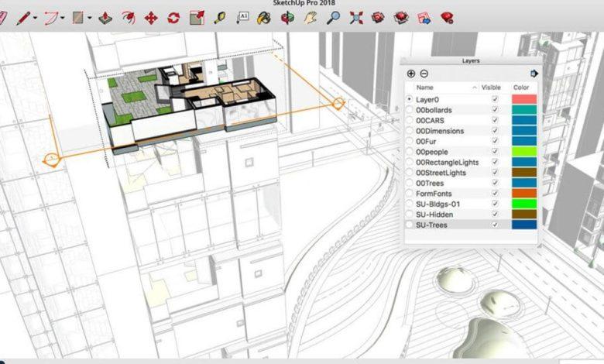Add a new layer with plus icon

(411, 74)
